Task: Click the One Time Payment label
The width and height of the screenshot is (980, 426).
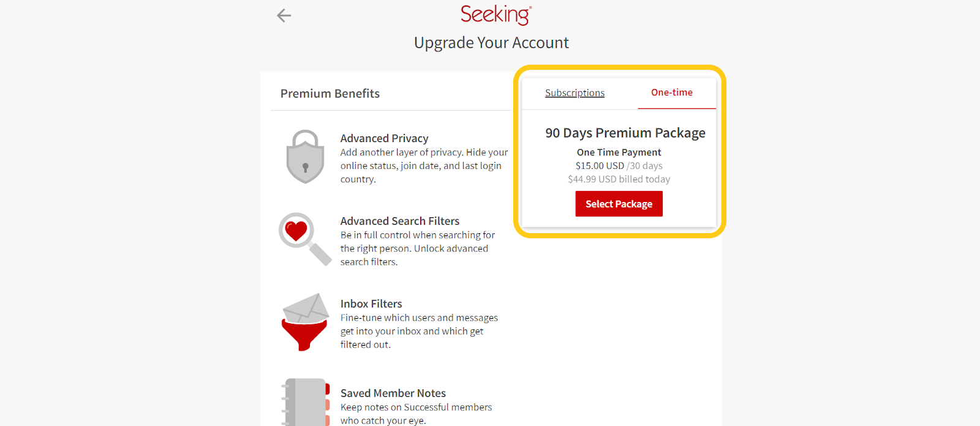Action: click(x=619, y=152)
